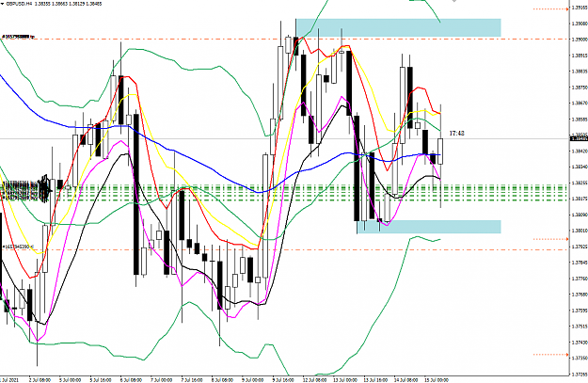Click the '12 Jul 08:00' time axis label
Image resolution: width=588 pixels, height=383 pixels.
coord(314,379)
